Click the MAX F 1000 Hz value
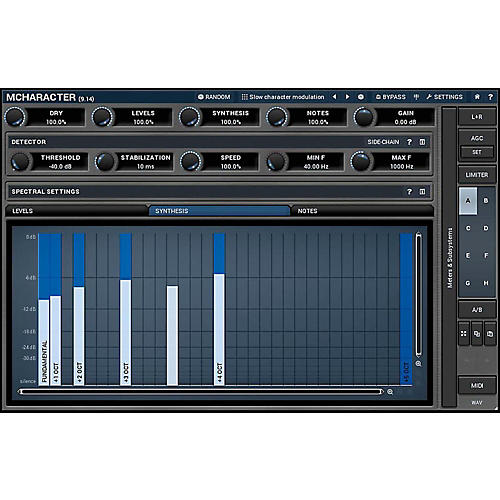 pos(402,166)
